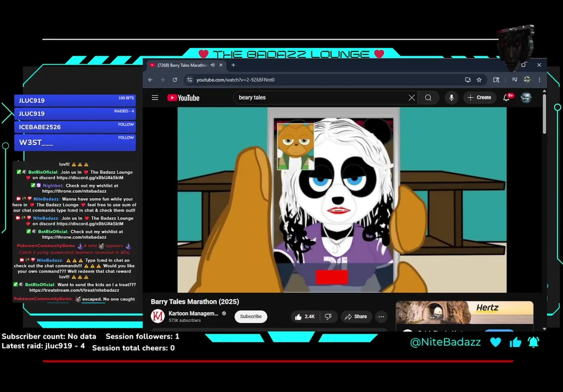The image size is (563, 392).
Task: Click the thumbs-up icon in stream overlay
Action: click(515, 342)
